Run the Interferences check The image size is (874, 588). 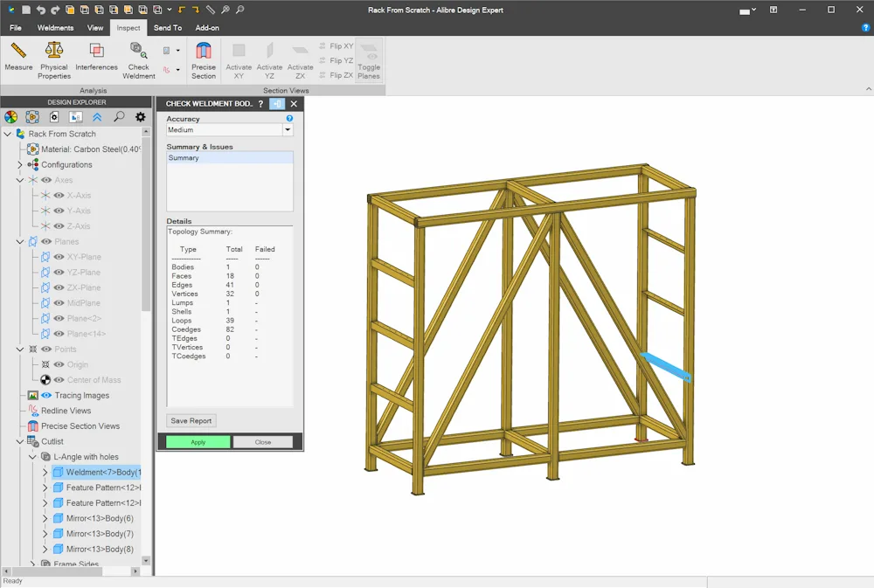click(x=96, y=57)
